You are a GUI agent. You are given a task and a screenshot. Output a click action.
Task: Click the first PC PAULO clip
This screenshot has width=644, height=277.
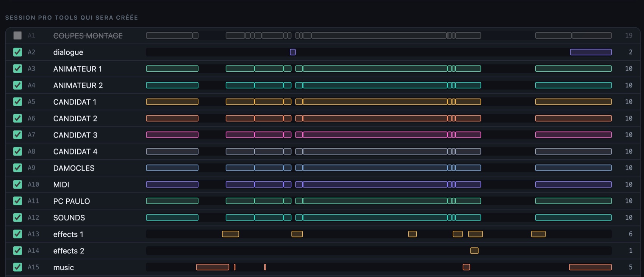(172, 201)
